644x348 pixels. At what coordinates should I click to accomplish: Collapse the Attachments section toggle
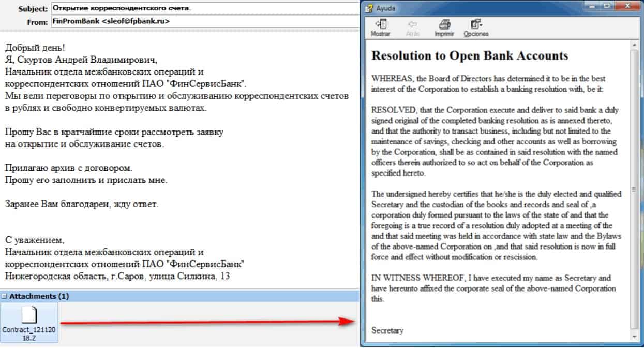coord(4,296)
